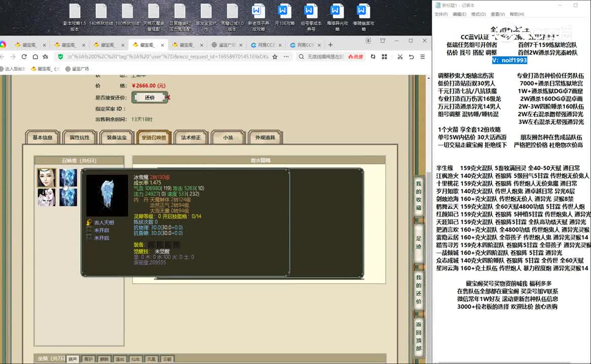Click 返回顶部 side button
The image size is (591, 364).
[x=418, y=336]
